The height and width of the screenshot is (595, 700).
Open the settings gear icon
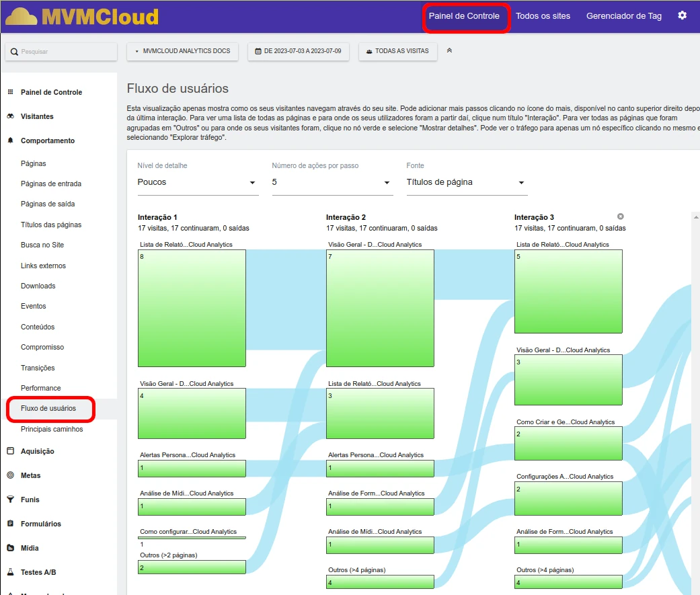(682, 15)
